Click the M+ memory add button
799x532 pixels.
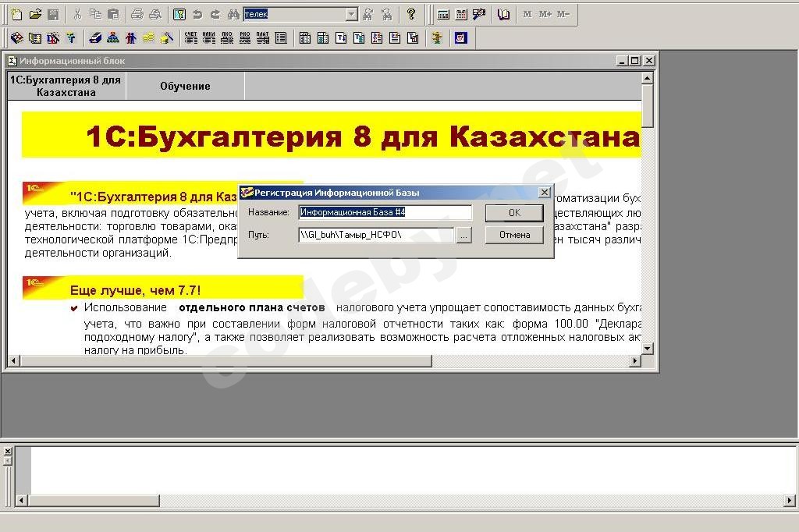(x=545, y=14)
